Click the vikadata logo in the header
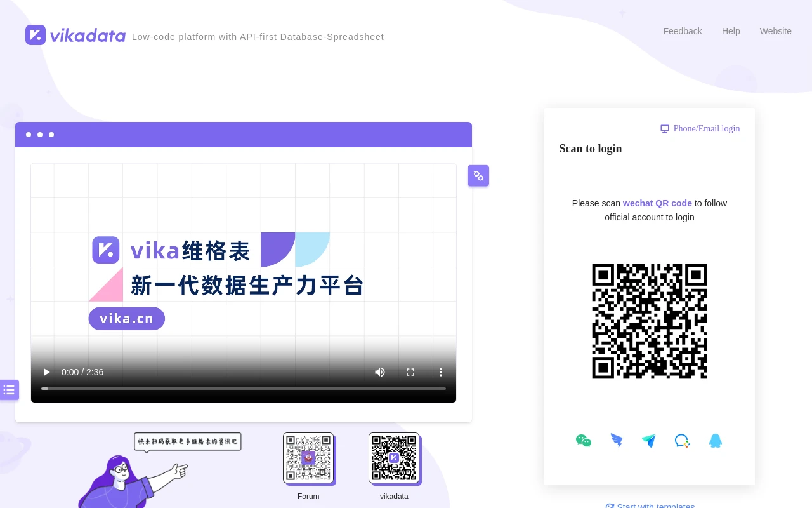 (x=75, y=35)
